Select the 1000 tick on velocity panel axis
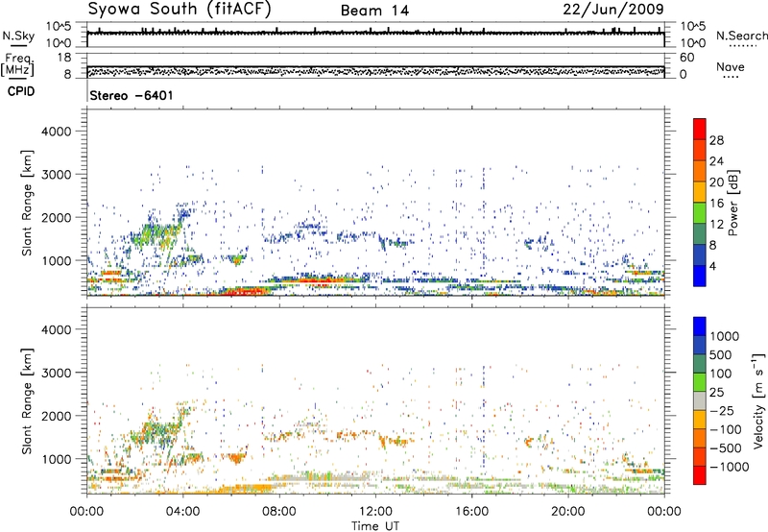Screen dimensions: 768x532 (56, 458)
